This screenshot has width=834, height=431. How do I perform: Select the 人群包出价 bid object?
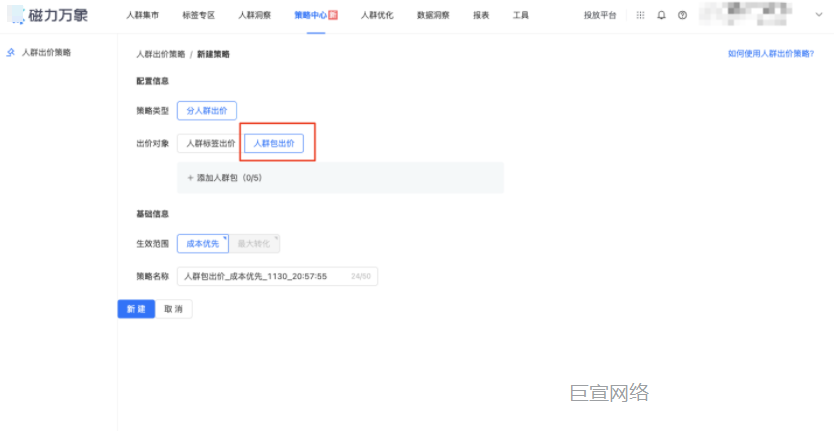(x=274, y=144)
